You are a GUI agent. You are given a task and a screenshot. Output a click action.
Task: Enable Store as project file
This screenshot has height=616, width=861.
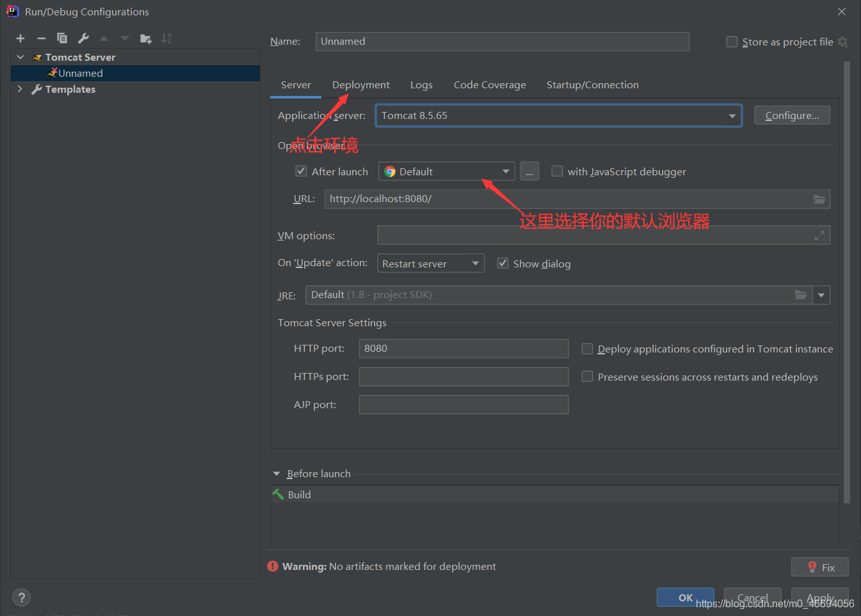click(x=732, y=42)
